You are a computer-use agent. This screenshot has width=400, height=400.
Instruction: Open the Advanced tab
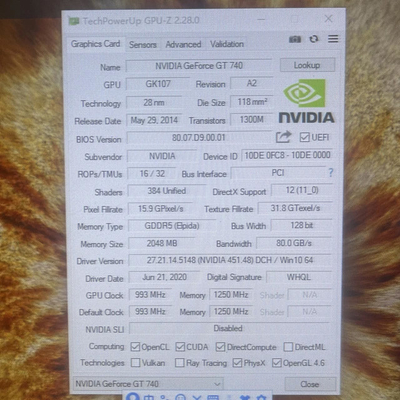pos(183,44)
